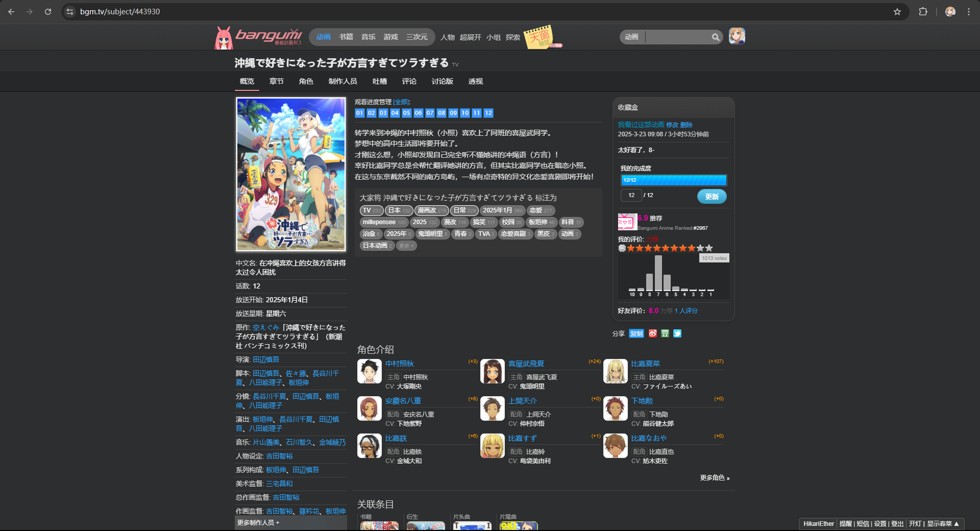This screenshot has height=531, width=980.
Task: Click 复制 share button
Action: 636,333
